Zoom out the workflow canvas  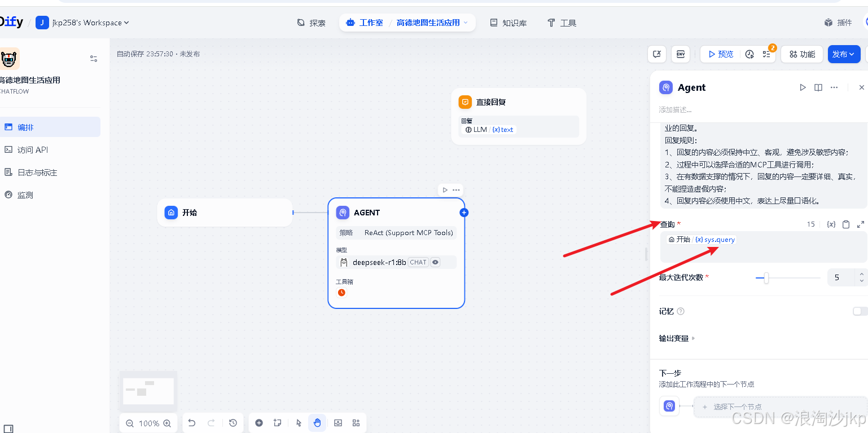[x=130, y=423]
